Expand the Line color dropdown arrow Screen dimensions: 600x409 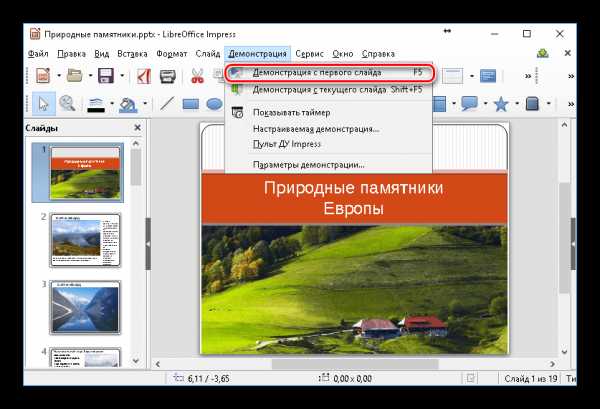point(112,103)
